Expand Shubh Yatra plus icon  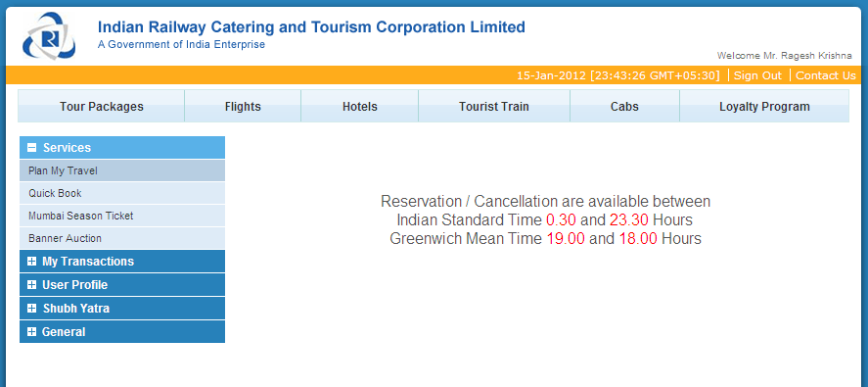31,309
